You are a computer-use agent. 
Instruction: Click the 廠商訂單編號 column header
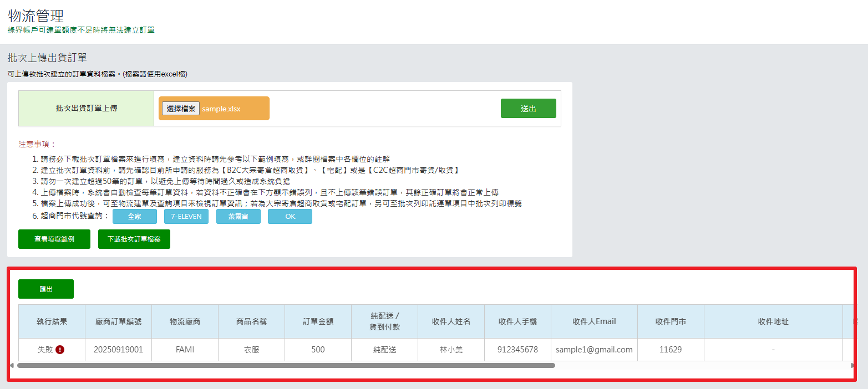118,321
